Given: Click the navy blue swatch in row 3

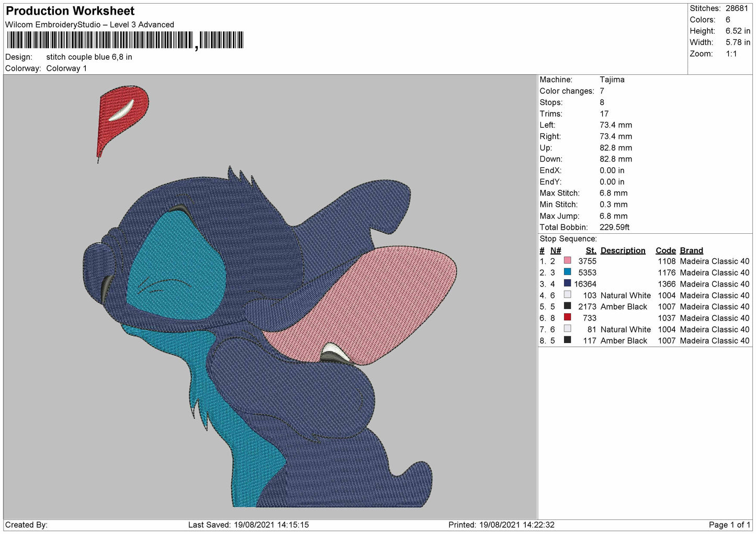Looking at the screenshot, I should tap(567, 283).
